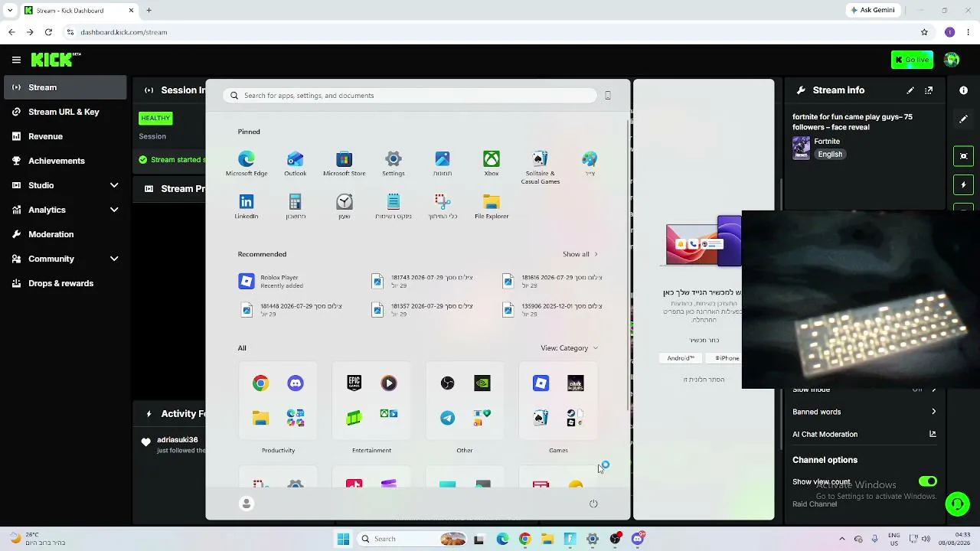Launch the pinned Paint palette app
The width and height of the screenshot is (980, 551).
(x=590, y=163)
